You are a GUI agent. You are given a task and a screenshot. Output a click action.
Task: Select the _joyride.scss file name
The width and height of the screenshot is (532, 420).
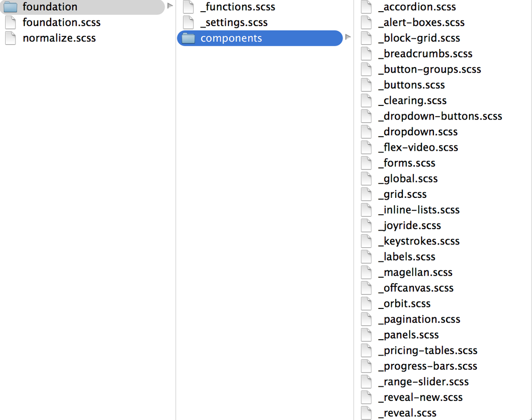tap(410, 225)
